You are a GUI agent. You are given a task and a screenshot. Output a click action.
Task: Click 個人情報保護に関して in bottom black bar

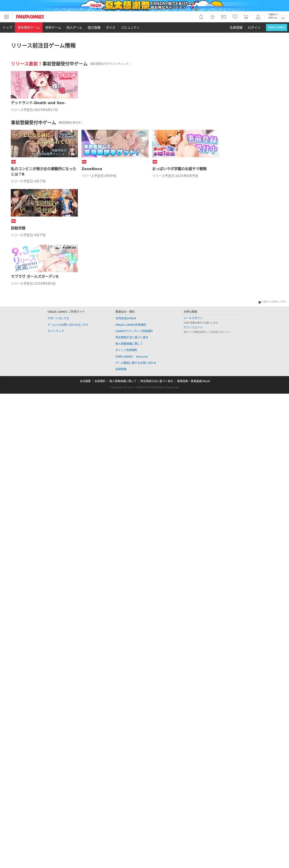pos(123,381)
